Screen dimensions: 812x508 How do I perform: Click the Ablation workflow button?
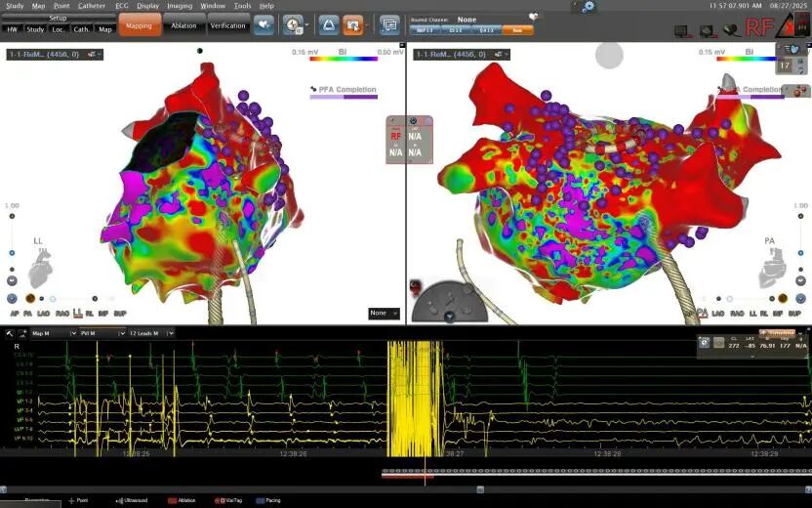pos(183,26)
